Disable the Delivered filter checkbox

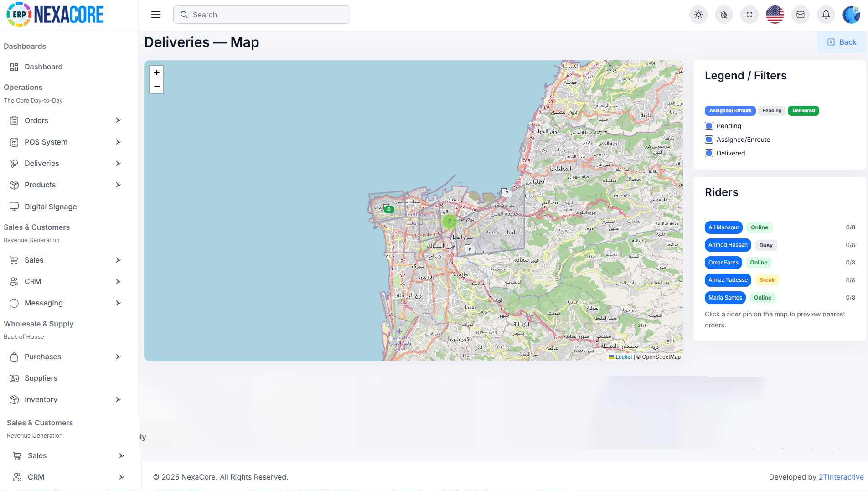pyautogui.click(x=709, y=153)
